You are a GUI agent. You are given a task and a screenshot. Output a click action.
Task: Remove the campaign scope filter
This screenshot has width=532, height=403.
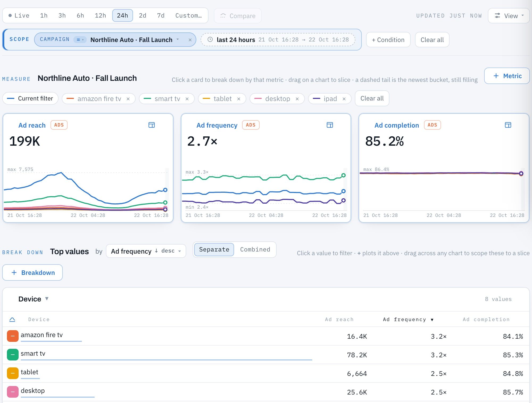[x=190, y=40]
